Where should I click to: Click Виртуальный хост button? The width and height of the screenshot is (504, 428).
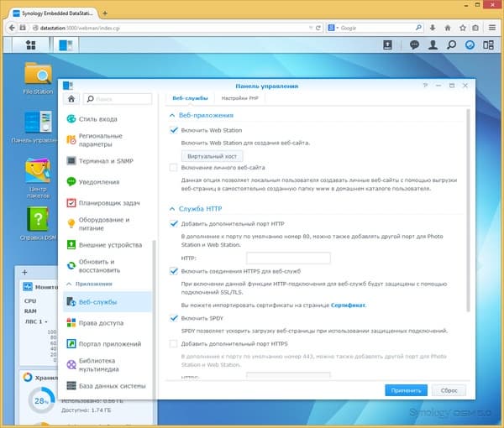[212, 156]
